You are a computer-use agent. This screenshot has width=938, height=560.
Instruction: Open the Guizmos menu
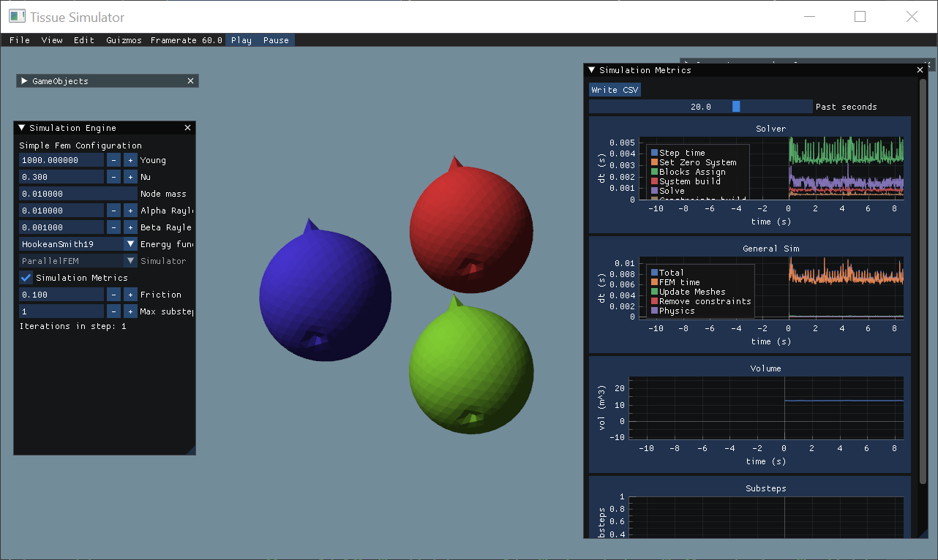(x=123, y=40)
